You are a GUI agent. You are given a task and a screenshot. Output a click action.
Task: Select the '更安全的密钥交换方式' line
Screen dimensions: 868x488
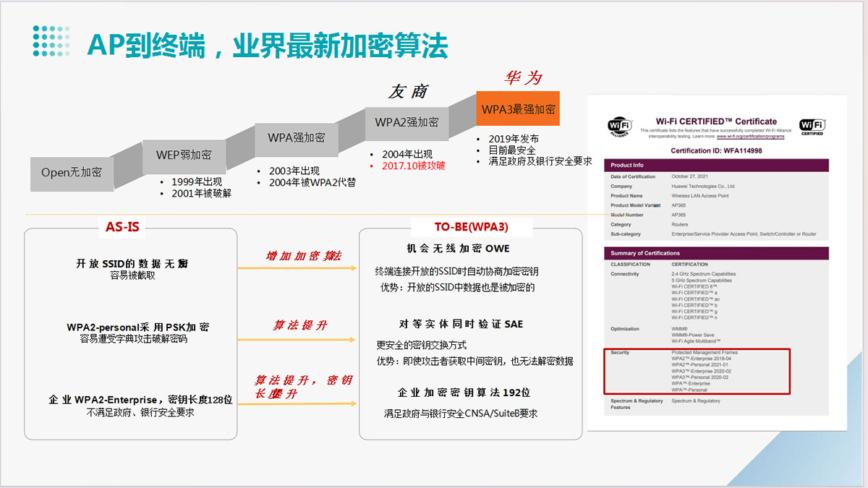point(422,345)
